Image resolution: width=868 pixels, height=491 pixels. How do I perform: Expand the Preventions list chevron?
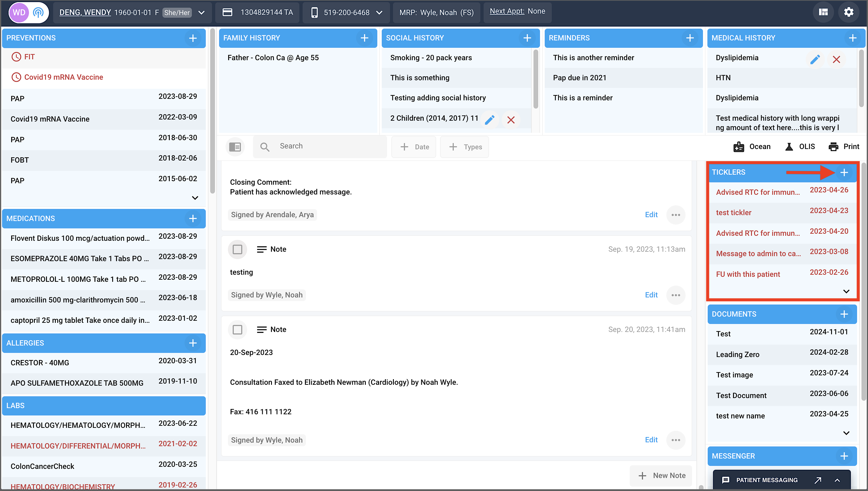click(x=195, y=198)
